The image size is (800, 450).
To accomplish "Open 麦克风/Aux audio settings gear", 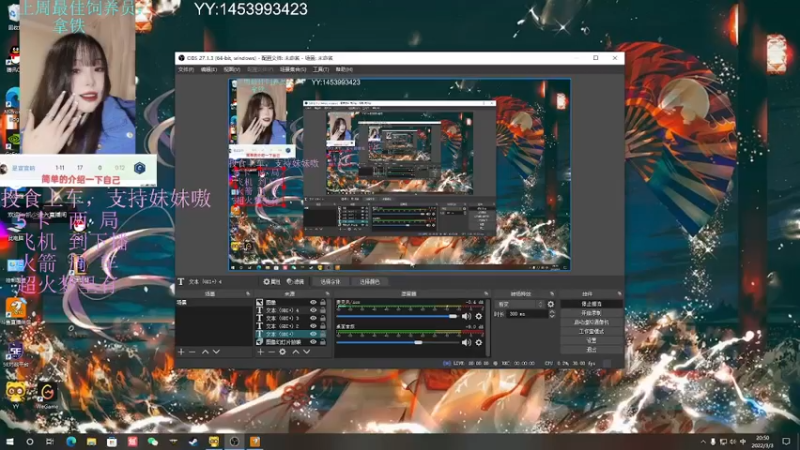I will [x=479, y=316].
